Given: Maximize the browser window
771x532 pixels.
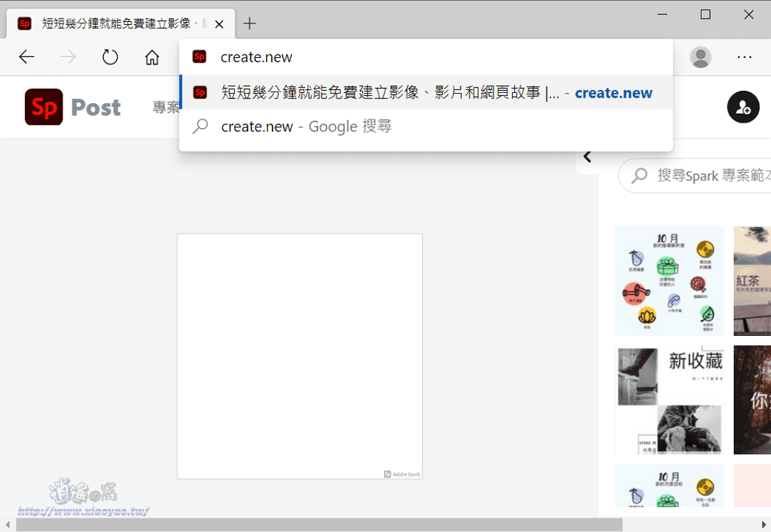Looking at the screenshot, I should pyautogui.click(x=706, y=14).
